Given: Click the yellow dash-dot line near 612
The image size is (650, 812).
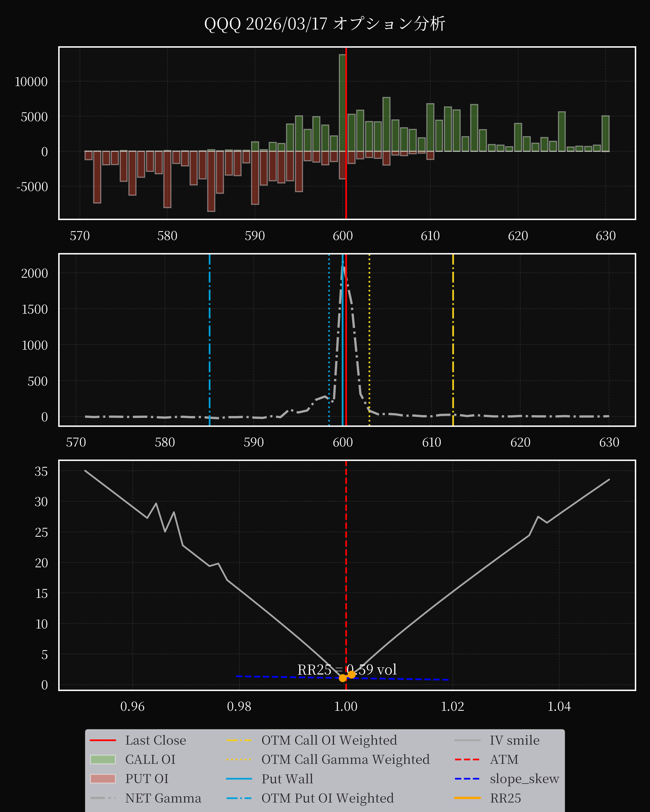Looking at the screenshot, I should pyautogui.click(x=453, y=340).
